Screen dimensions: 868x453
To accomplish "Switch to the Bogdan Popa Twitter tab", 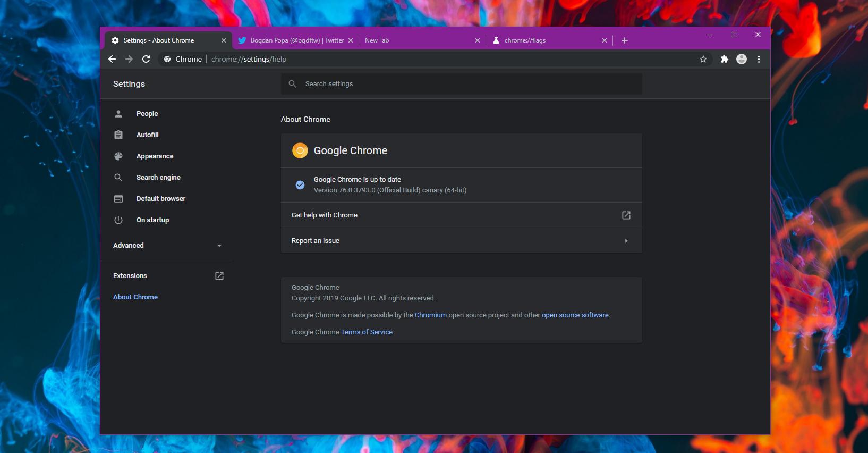I will click(x=295, y=40).
